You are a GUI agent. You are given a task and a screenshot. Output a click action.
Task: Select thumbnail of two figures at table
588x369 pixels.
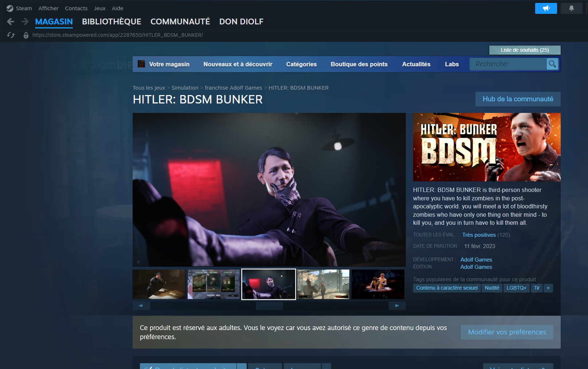(x=378, y=284)
